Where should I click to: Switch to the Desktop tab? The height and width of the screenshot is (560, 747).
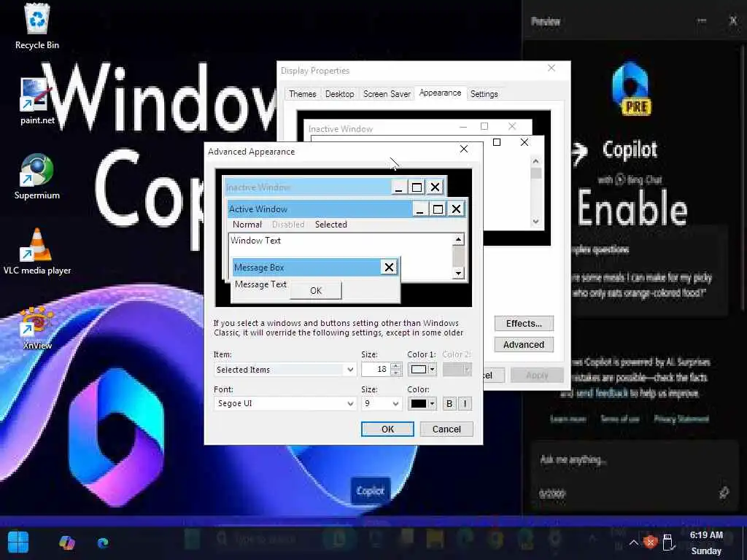click(340, 94)
